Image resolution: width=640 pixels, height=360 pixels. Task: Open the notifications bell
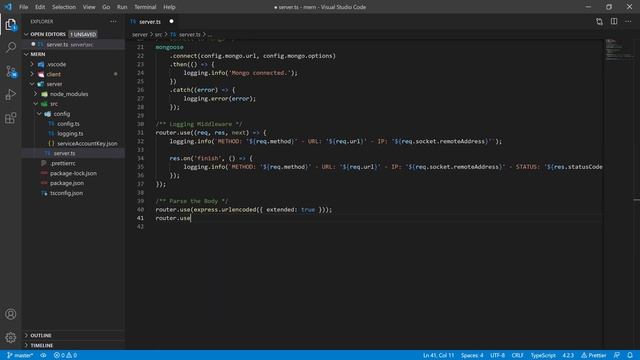[x=630, y=355]
